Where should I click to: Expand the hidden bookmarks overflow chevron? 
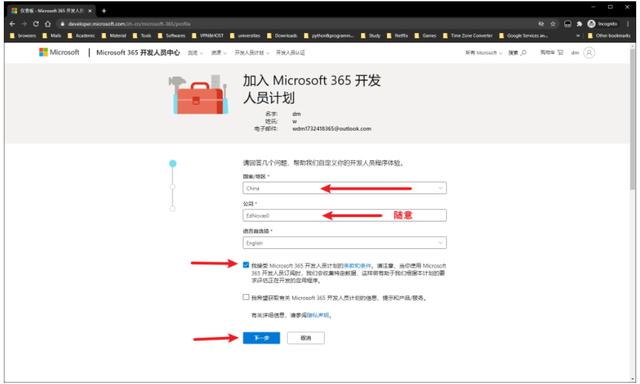pyautogui.click(x=578, y=36)
